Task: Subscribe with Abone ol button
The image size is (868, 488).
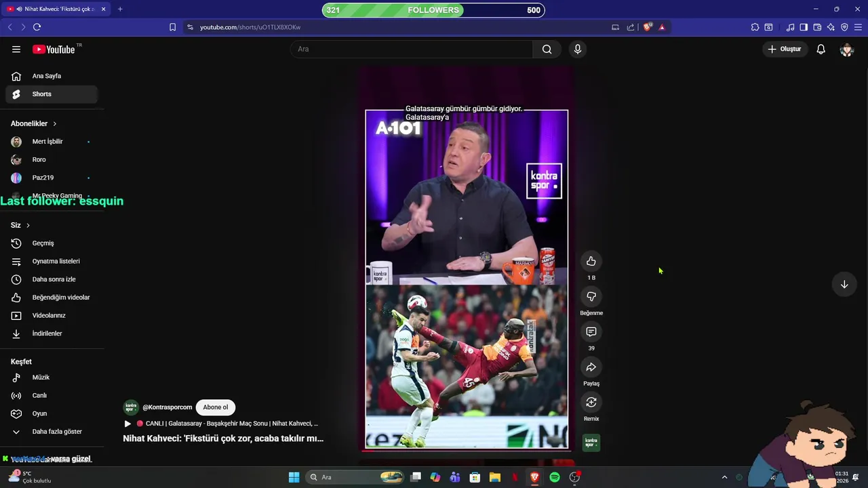Action: [216, 407]
